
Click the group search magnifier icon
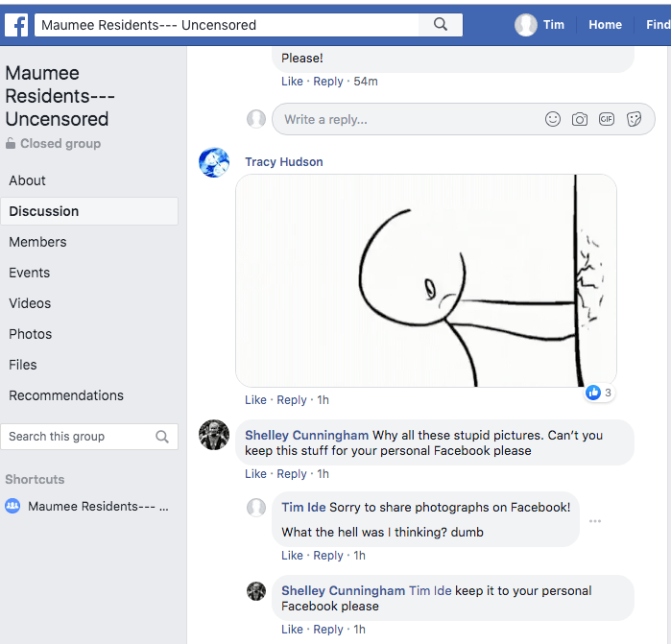pyautogui.click(x=162, y=437)
